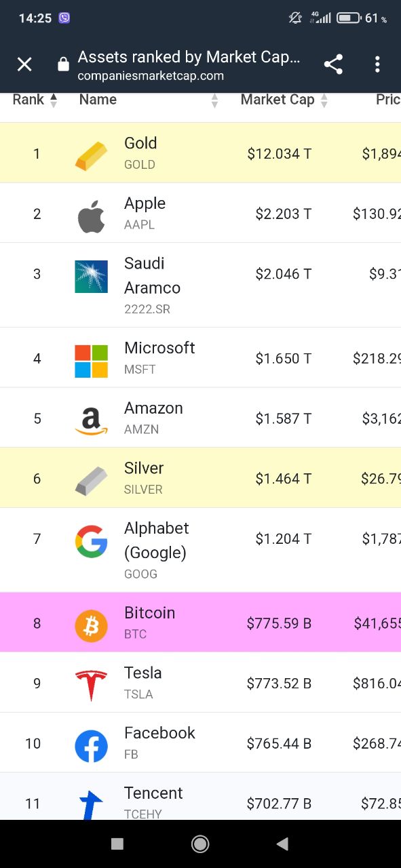Tap the Android home button

click(x=200, y=844)
